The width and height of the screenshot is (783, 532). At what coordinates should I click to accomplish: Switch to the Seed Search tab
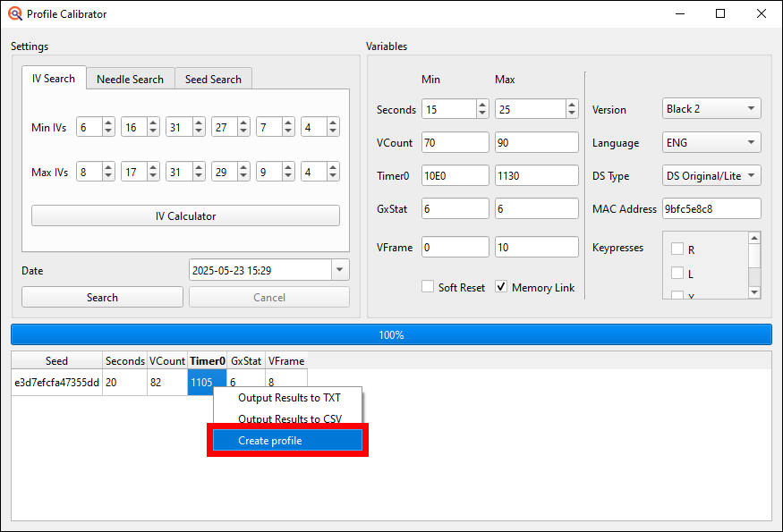pyautogui.click(x=213, y=79)
